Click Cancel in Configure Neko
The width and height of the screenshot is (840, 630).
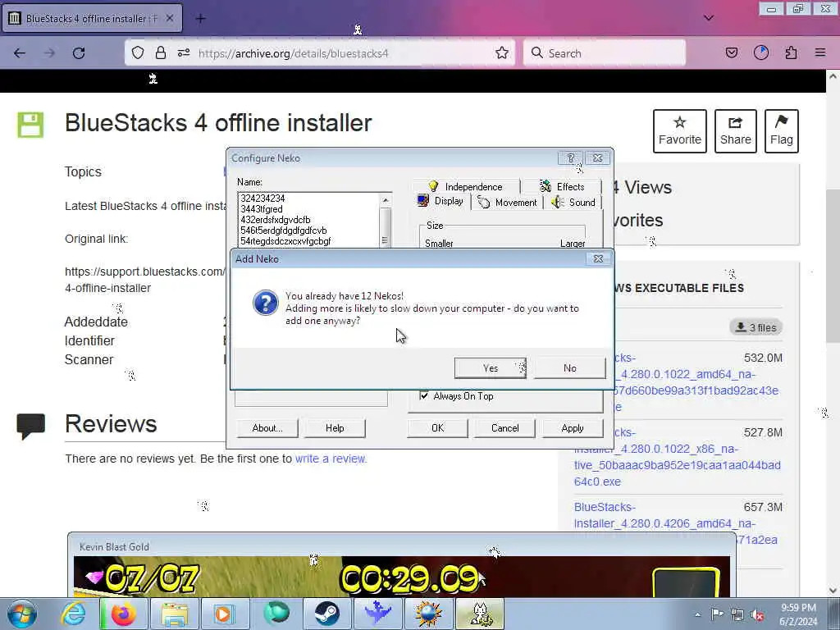(x=504, y=428)
